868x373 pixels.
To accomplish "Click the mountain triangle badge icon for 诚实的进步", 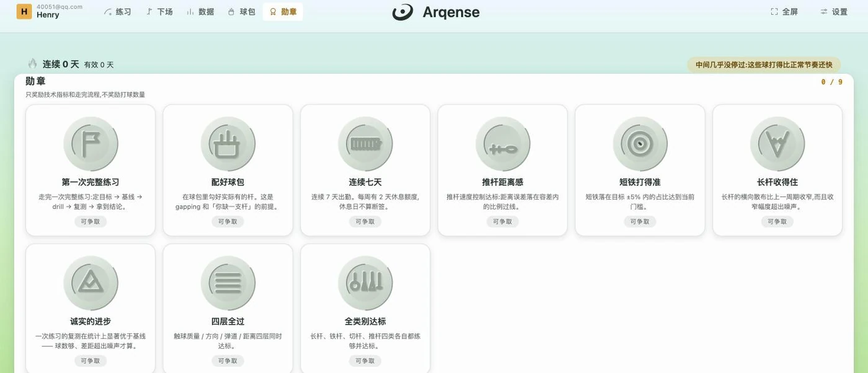I will pos(91,283).
